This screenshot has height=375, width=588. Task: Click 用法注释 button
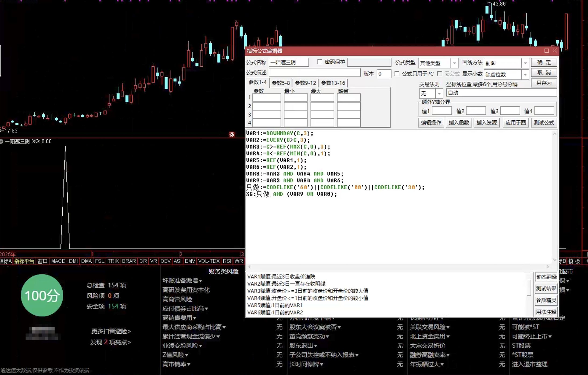[x=546, y=312]
